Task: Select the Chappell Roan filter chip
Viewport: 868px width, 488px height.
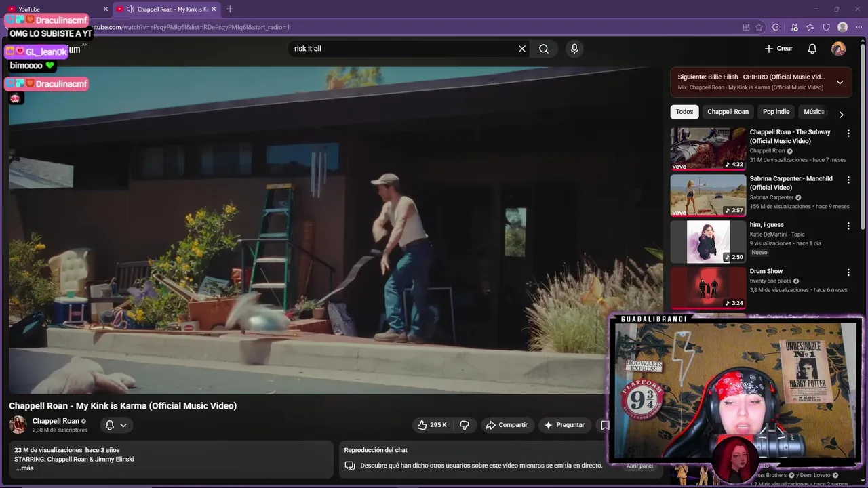Action: click(728, 112)
